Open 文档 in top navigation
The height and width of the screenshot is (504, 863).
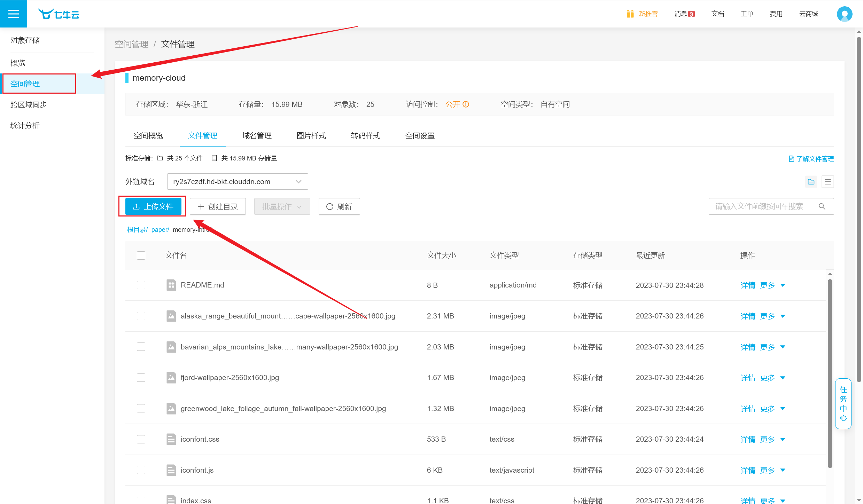tap(717, 14)
